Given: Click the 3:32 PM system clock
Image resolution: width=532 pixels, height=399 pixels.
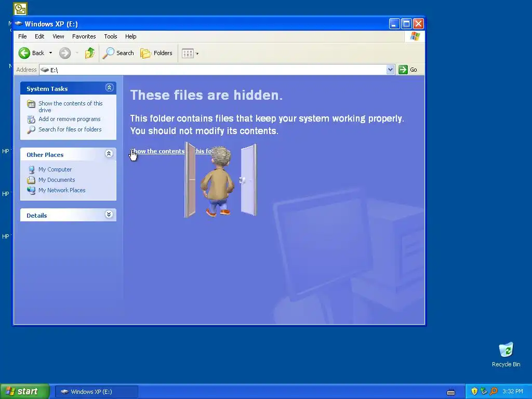Looking at the screenshot, I should point(513,391).
